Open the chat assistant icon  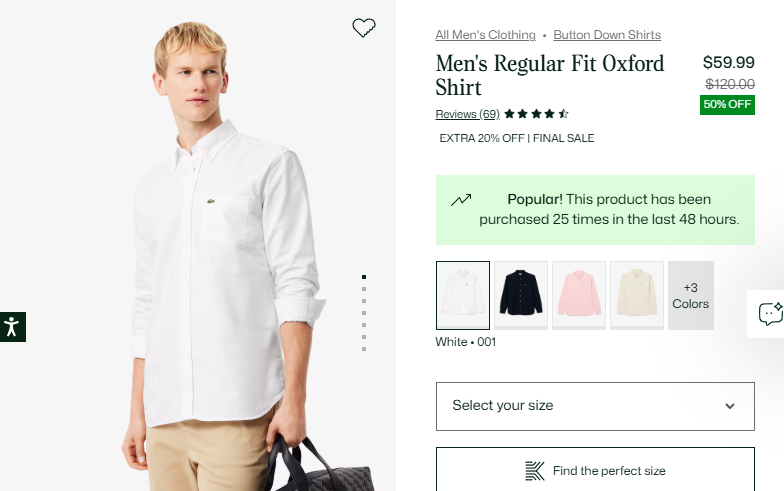[x=770, y=314]
